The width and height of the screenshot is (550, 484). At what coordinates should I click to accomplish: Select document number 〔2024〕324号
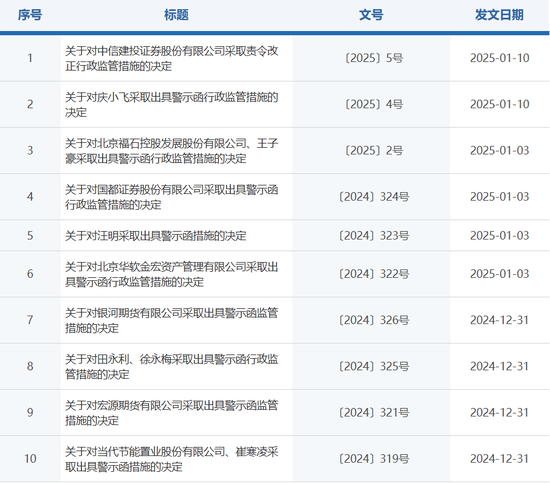click(374, 197)
